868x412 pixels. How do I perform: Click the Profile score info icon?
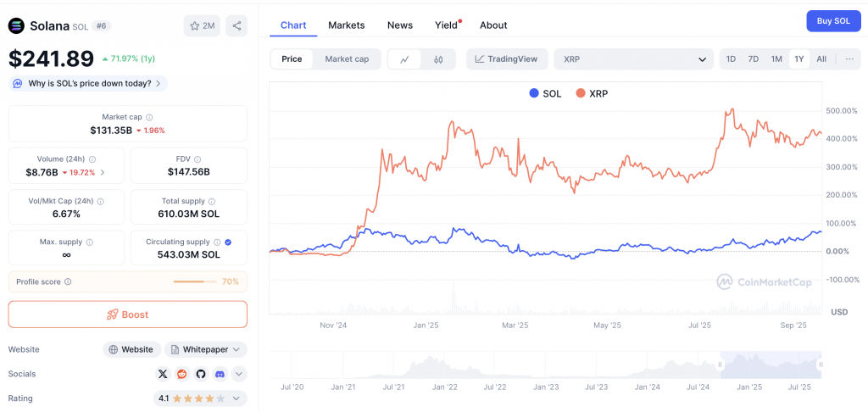pyautogui.click(x=68, y=281)
